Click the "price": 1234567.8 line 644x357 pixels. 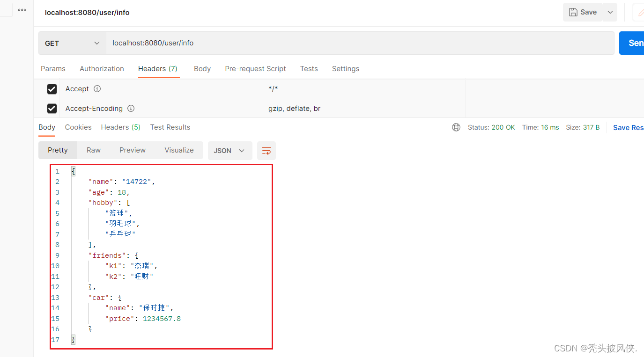[x=143, y=319]
